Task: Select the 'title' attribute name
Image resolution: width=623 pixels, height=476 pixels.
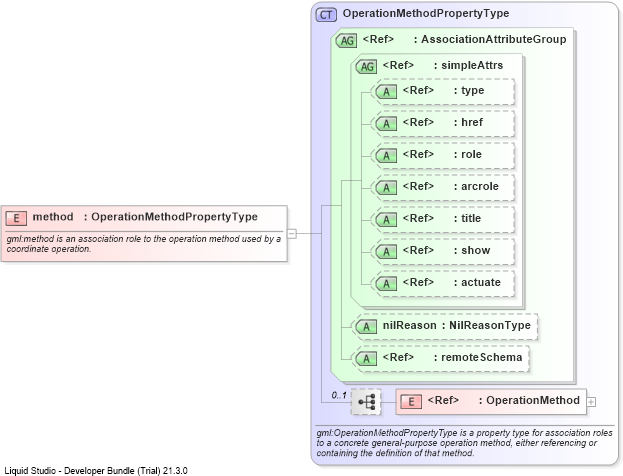Action: [x=471, y=218]
